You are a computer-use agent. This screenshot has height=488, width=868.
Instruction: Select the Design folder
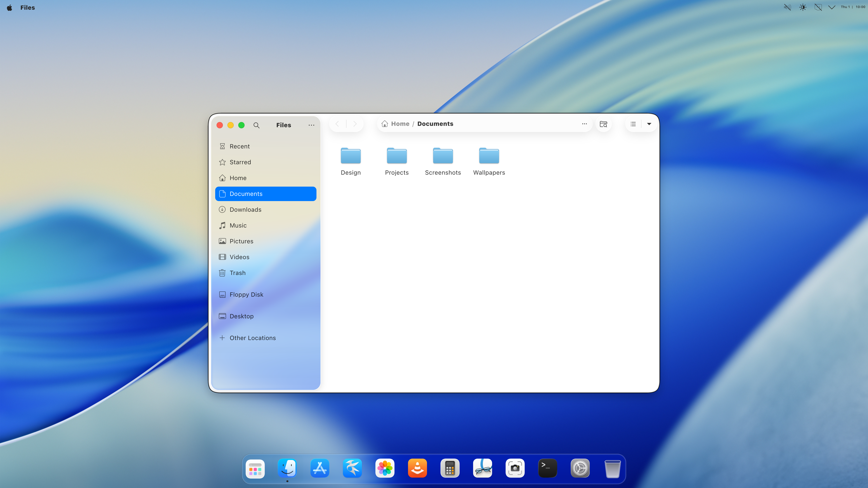(x=350, y=161)
